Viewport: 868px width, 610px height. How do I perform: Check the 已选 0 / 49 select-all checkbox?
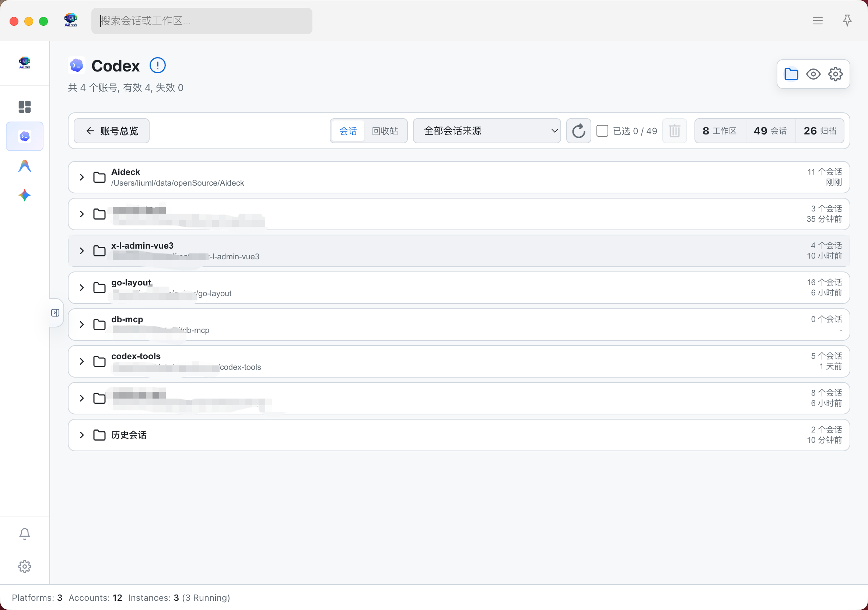[x=602, y=131]
